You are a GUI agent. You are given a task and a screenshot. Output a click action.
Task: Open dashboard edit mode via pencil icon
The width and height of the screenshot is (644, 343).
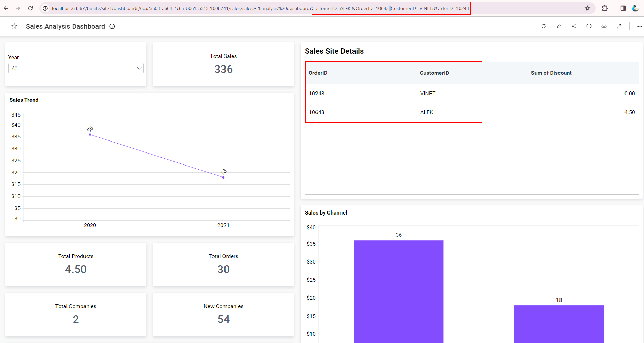(x=558, y=26)
